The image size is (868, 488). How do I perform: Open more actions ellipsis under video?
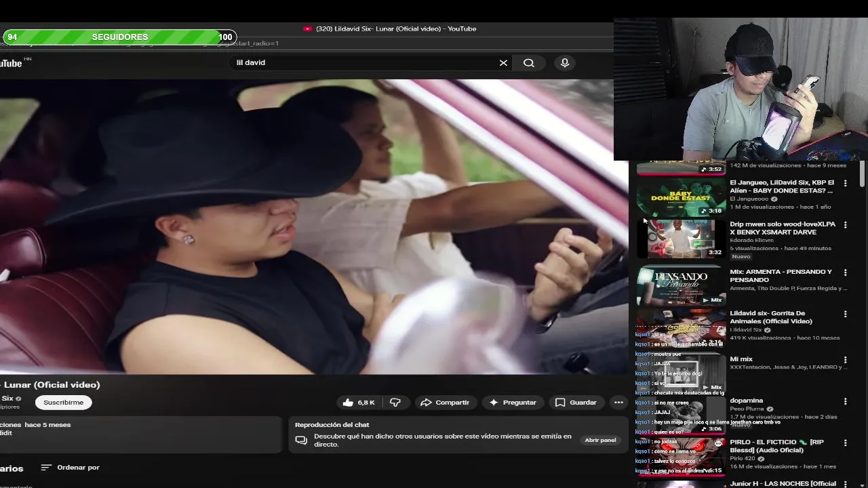coord(618,403)
